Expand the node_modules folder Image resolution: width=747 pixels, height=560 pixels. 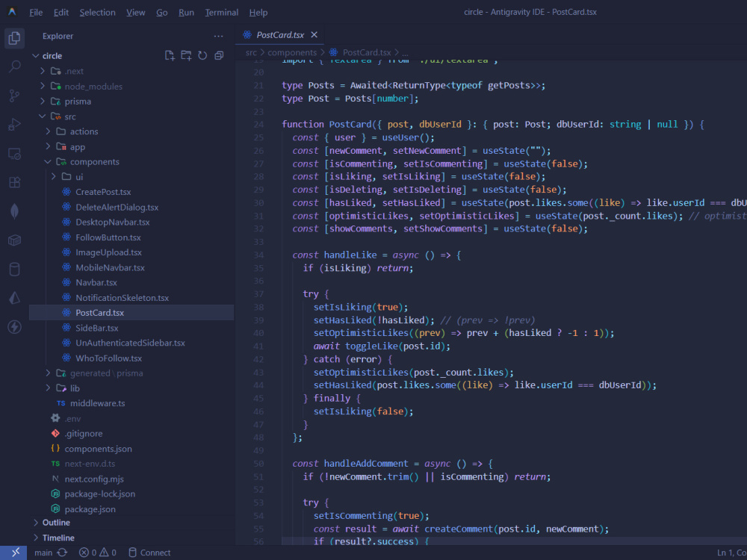coord(43,86)
